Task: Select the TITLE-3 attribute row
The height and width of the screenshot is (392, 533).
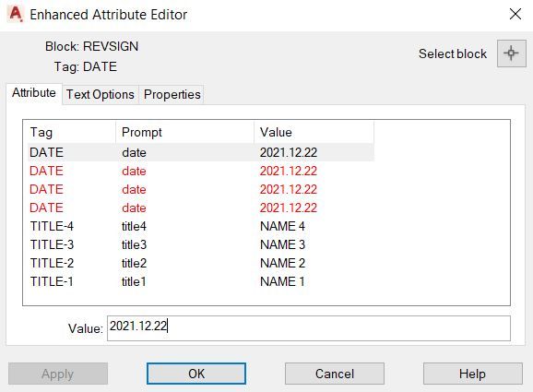Action: point(201,244)
